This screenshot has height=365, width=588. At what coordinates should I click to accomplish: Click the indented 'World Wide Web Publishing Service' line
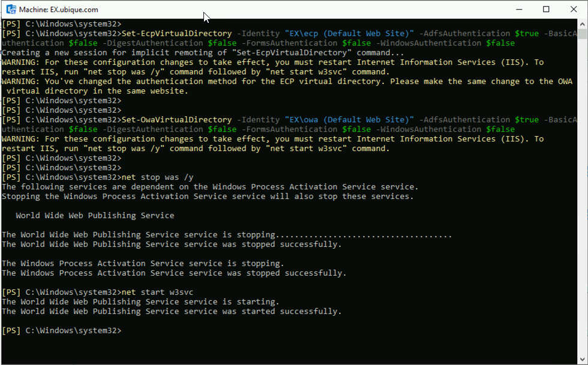click(95, 216)
